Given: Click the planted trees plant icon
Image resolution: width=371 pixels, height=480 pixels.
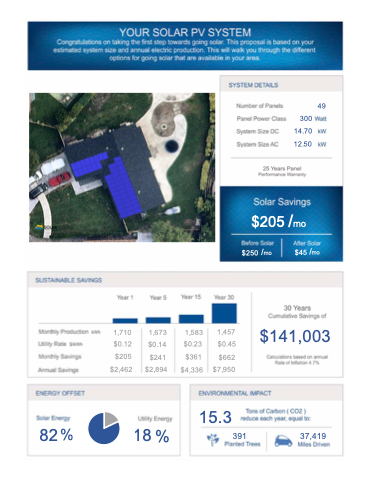Looking at the screenshot, I should click(213, 440).
